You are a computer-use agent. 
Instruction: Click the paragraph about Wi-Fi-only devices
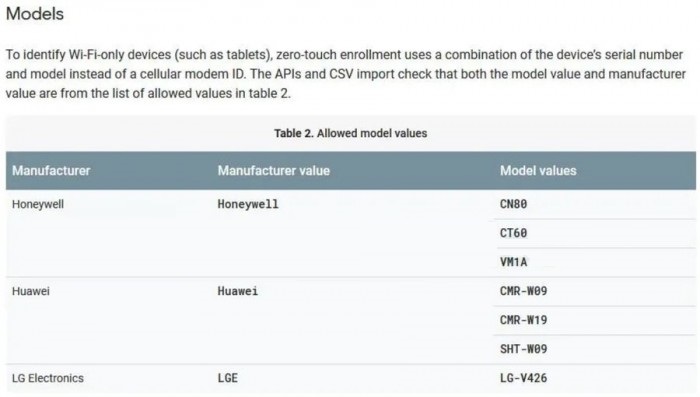(346, 74)
